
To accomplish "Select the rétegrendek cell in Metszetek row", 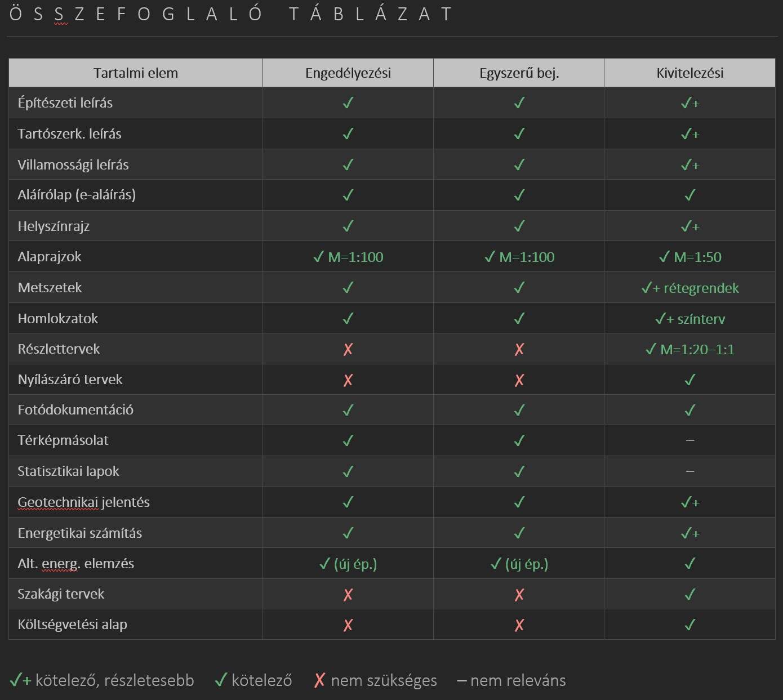I will [x=690, y=288].
